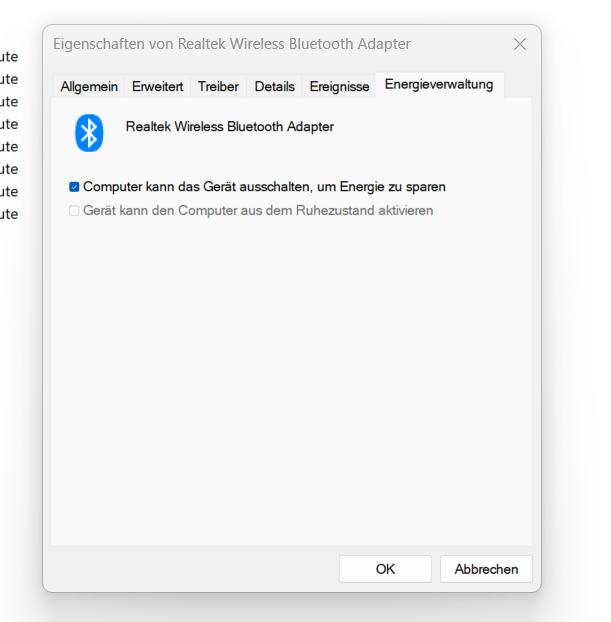This screenshot has width=611, height=622.
Task: Click the disabled 'Gerät kann den Computer aktivieren' checkbox
Action: (74, 210)
